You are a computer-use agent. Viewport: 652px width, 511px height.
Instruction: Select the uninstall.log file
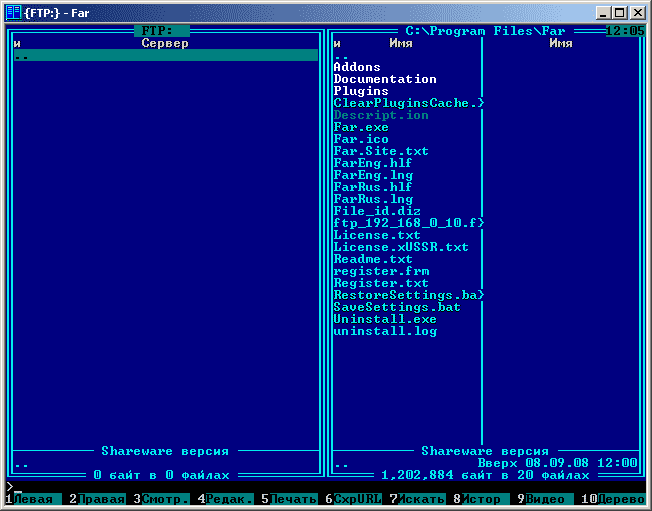coord(385,331)
